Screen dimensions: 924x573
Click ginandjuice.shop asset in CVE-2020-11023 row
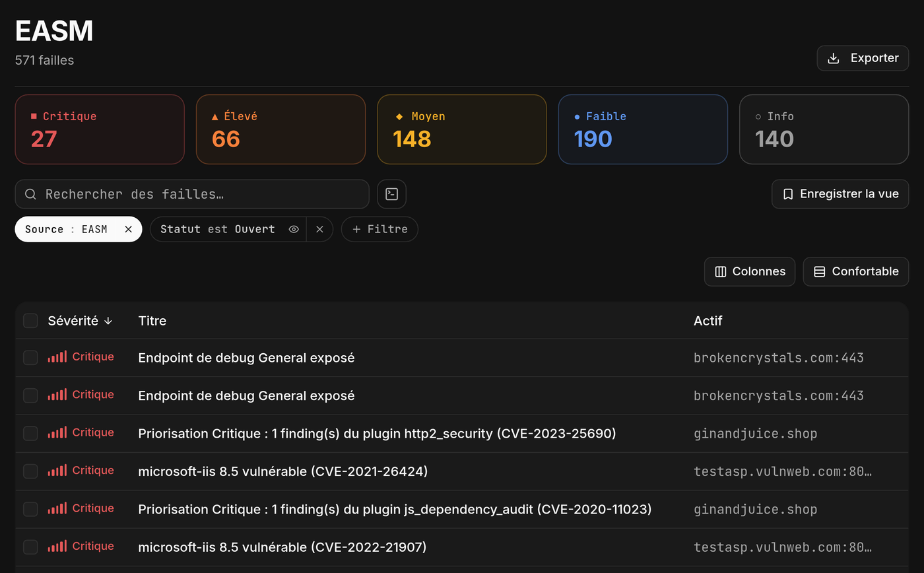point(756,510)
